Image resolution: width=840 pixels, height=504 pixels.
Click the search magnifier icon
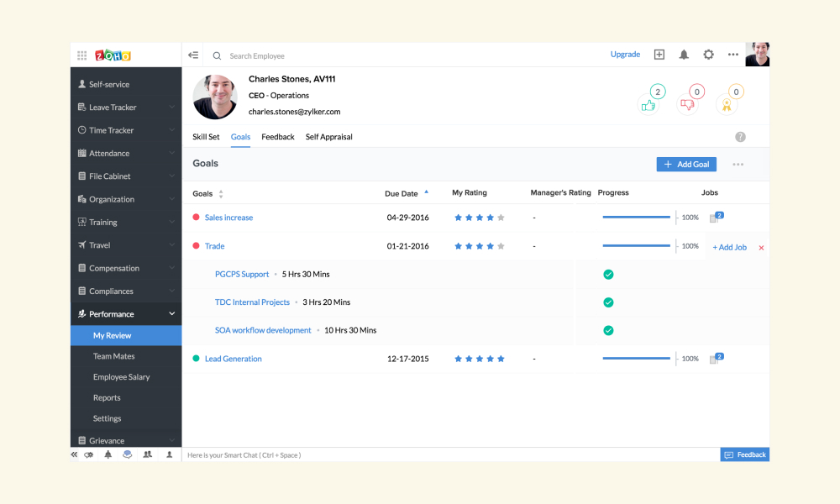coord(217,55)
